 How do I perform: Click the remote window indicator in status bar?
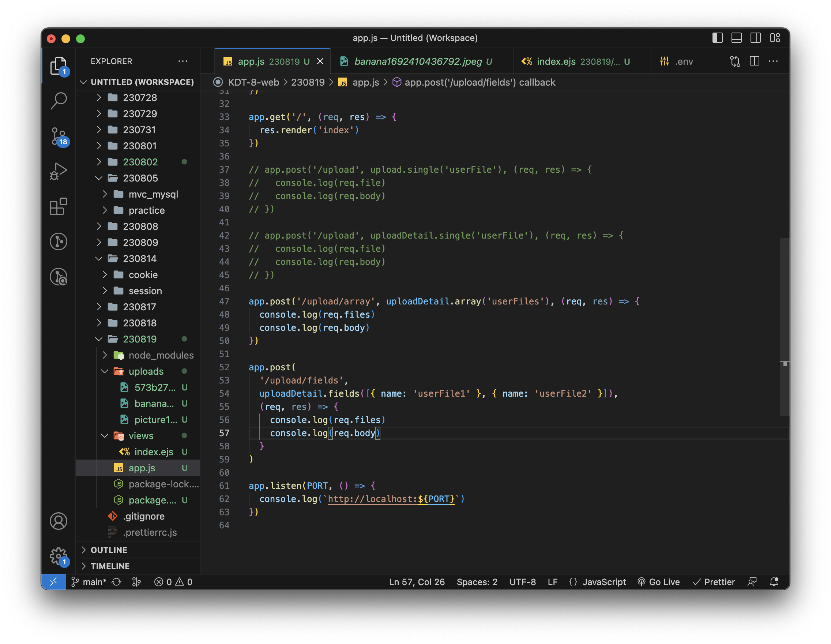pos(53,582)
